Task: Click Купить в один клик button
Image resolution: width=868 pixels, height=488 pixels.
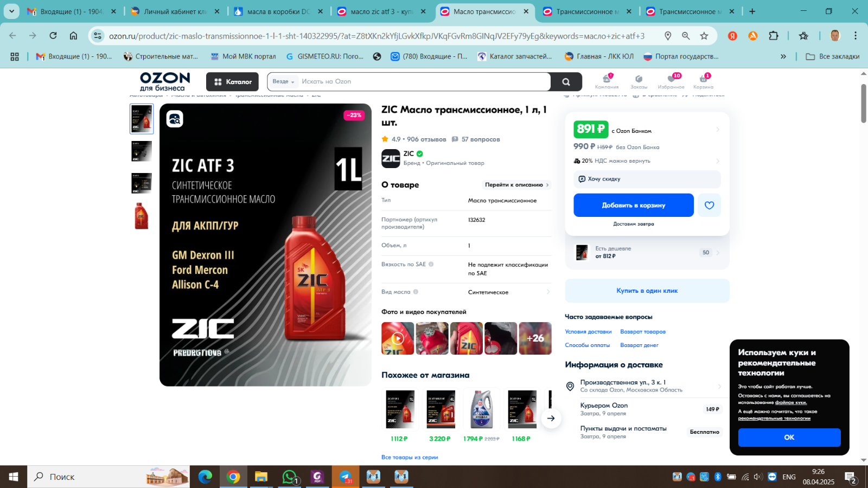Action: (647, 291)
